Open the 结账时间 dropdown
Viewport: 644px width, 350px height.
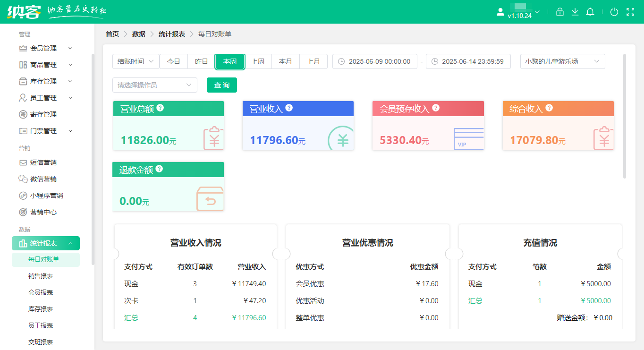[x=136, y=61]
